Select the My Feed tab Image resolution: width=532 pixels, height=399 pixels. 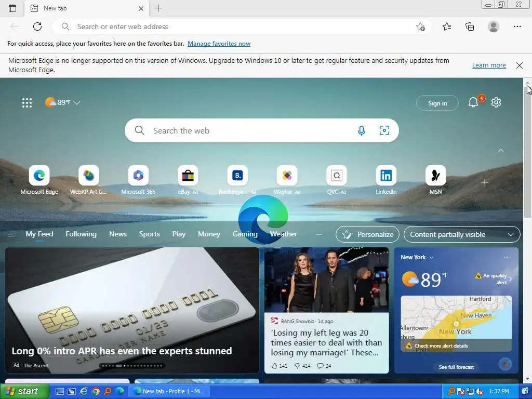[x=39, y=234]
